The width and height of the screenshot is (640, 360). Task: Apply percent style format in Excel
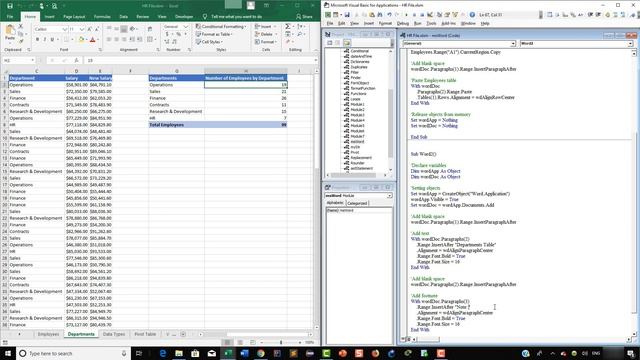pyautogui.click(x=178, y=34)
